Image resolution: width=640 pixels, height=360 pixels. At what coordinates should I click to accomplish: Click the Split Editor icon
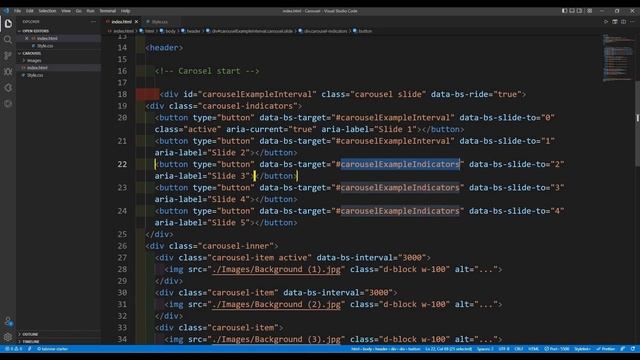[623, 22]
